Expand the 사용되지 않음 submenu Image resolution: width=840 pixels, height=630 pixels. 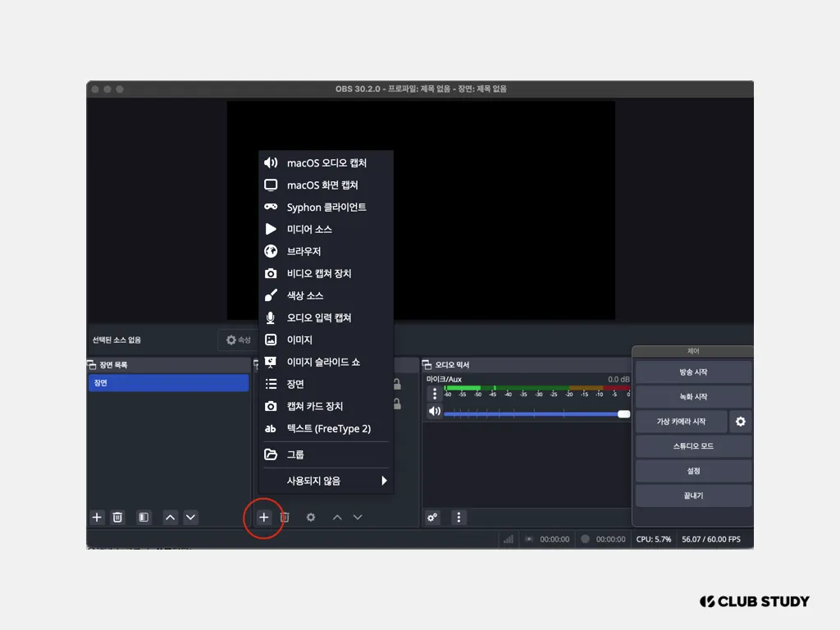pyautogui.click(x=326, y=481)
